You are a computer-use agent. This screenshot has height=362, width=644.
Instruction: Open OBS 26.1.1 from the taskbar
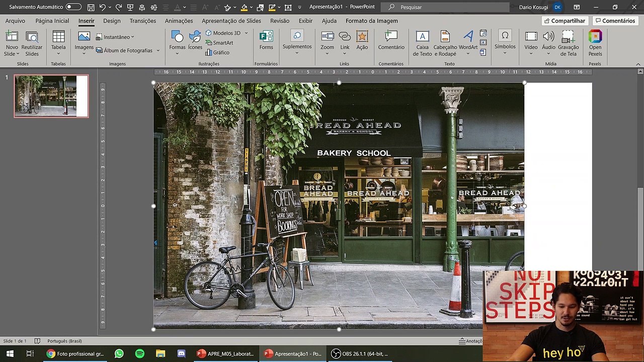pyautogui.click(x=360, y=353)
